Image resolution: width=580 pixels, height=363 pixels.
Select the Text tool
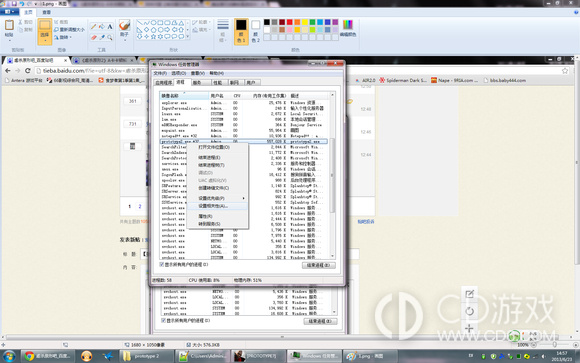[110, 27]
